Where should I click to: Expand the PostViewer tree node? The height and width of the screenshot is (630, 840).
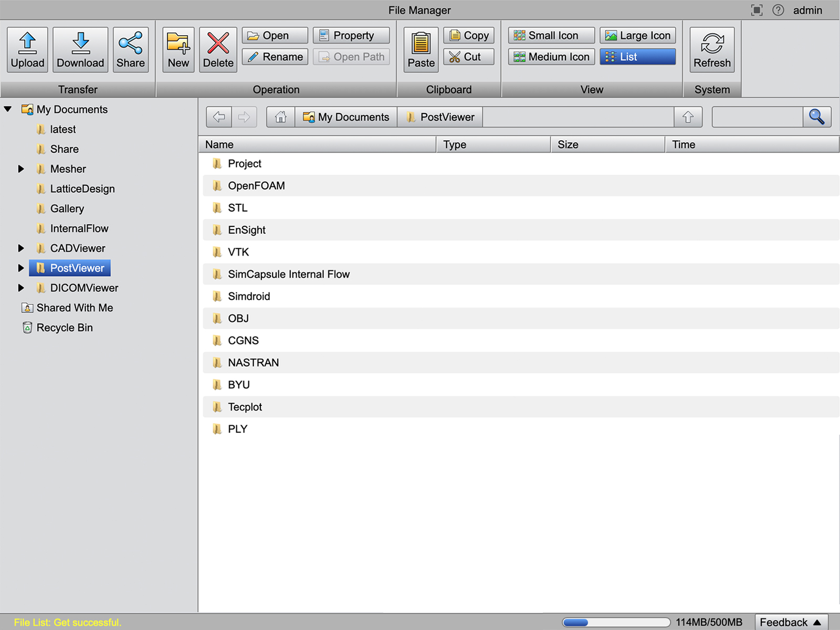[21, 268]
